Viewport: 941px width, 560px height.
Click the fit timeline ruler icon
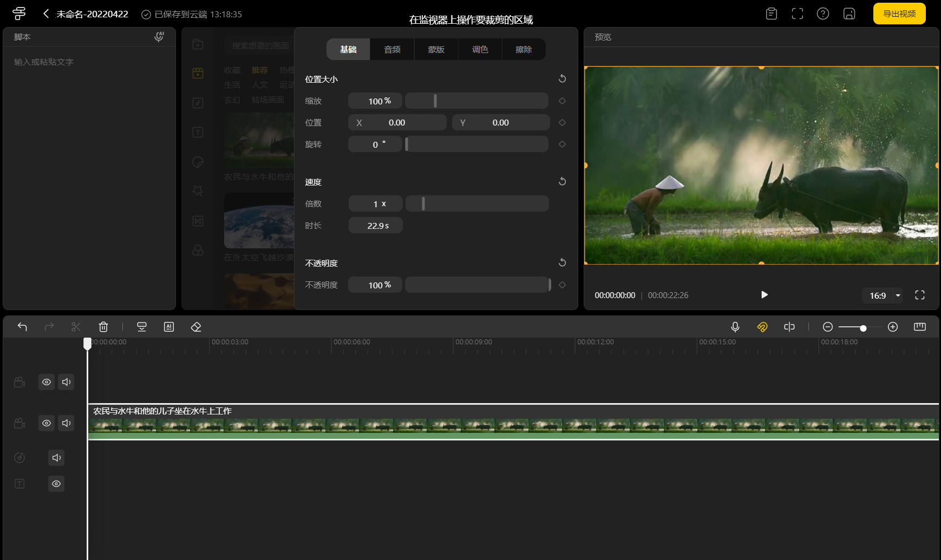[920, 327]
